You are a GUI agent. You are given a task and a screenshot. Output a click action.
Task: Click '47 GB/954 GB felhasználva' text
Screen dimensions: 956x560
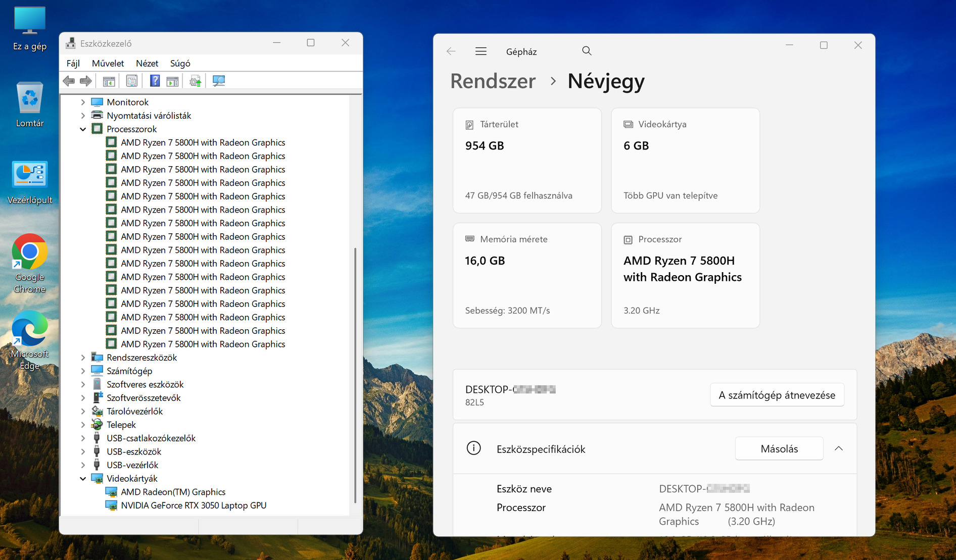[519, 195]
